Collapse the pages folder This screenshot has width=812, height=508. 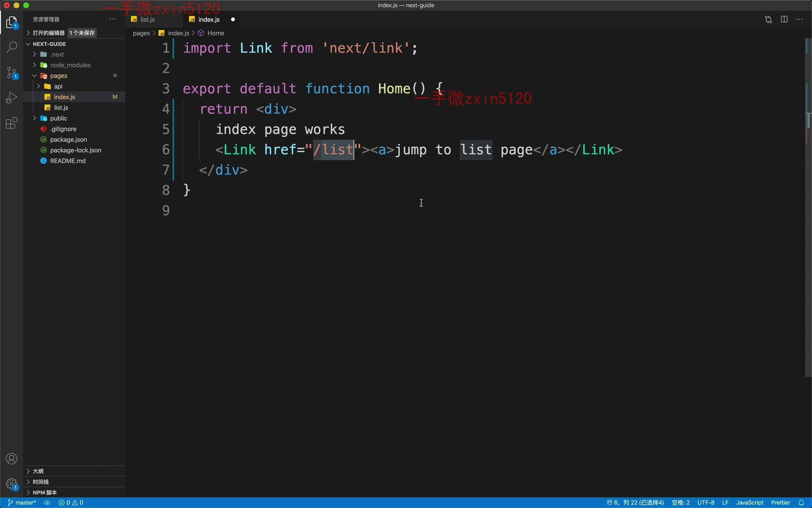click(58, 76)
